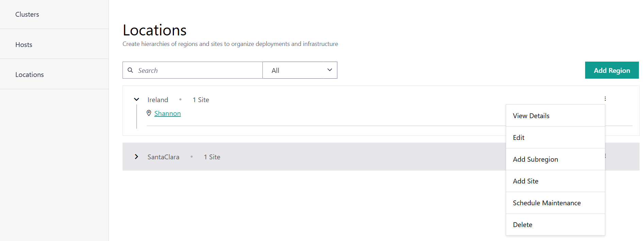
Task: Click the Ireland region name
Action: pyautogui.click(x=158, y=100)
